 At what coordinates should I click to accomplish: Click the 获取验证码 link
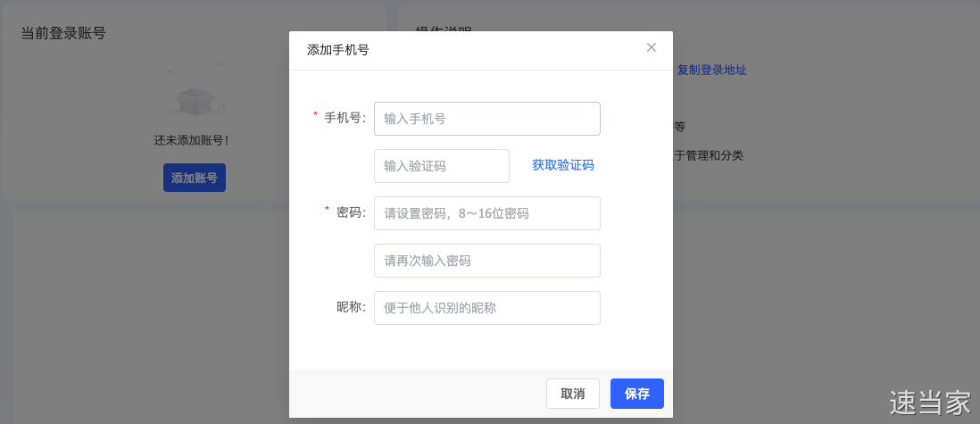coord(562,165)
